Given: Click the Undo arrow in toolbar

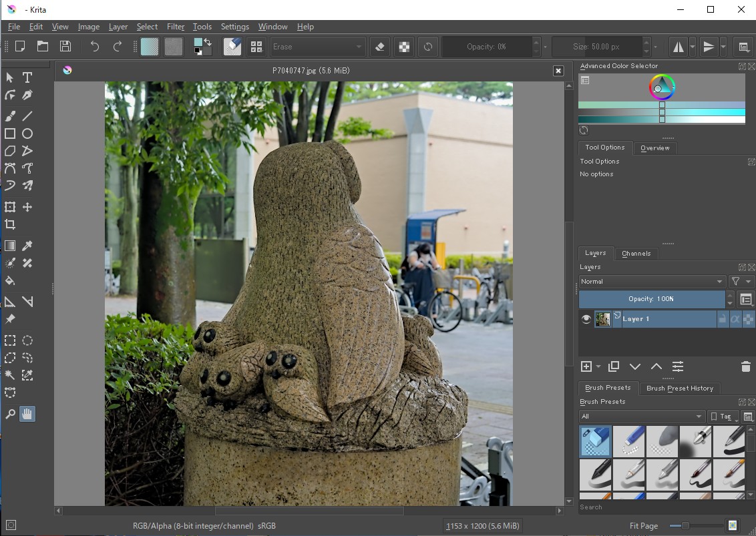Looking at the screenshot, I should click(x=95, y=46).
